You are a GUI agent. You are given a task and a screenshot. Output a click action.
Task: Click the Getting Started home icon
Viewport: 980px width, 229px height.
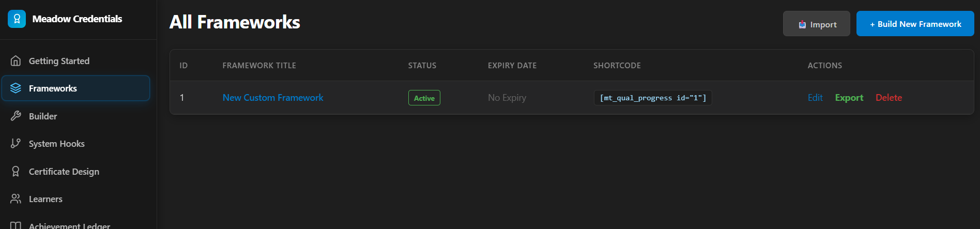click(16, 61)
